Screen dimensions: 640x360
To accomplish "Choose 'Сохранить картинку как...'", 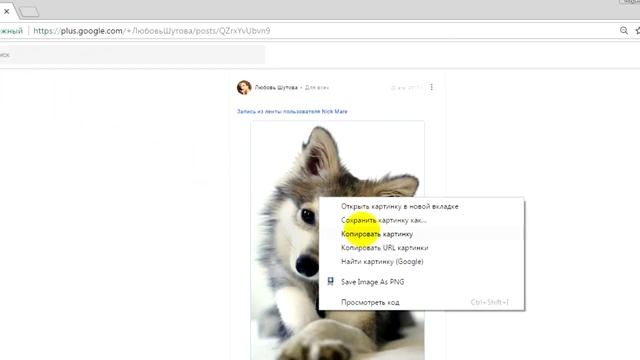I will point(422,220).
